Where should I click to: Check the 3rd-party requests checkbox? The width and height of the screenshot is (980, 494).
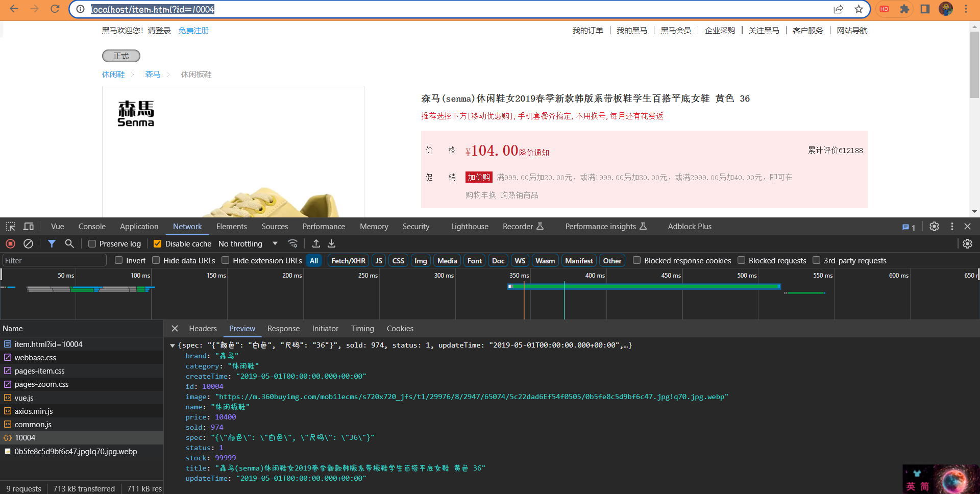tap(816, 260)
